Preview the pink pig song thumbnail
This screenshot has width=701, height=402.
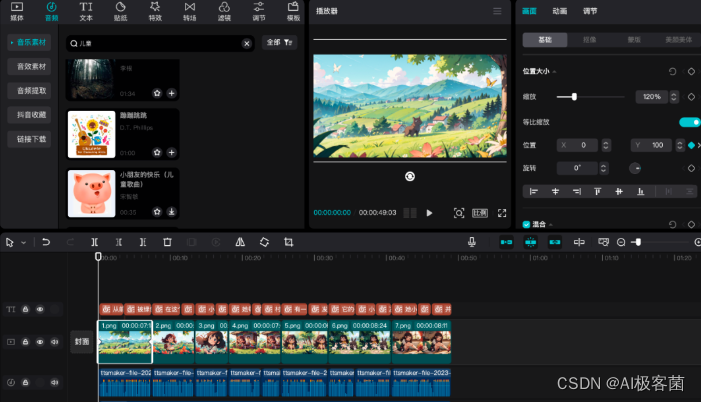[91, 193]
